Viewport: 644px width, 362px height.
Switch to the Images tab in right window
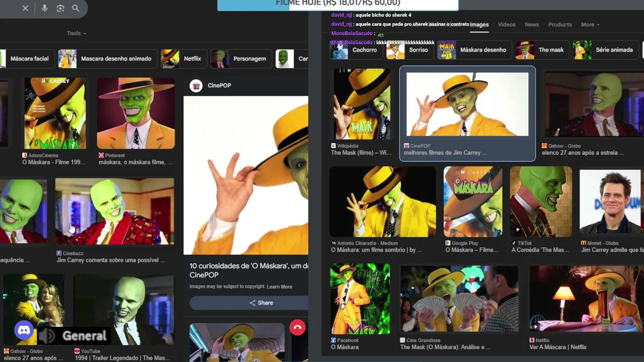479,25
